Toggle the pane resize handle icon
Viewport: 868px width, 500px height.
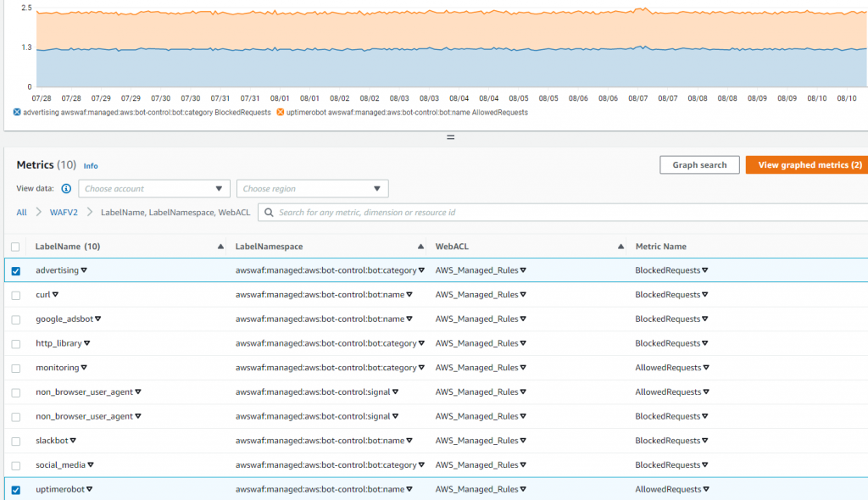click(x=451, y=137)
